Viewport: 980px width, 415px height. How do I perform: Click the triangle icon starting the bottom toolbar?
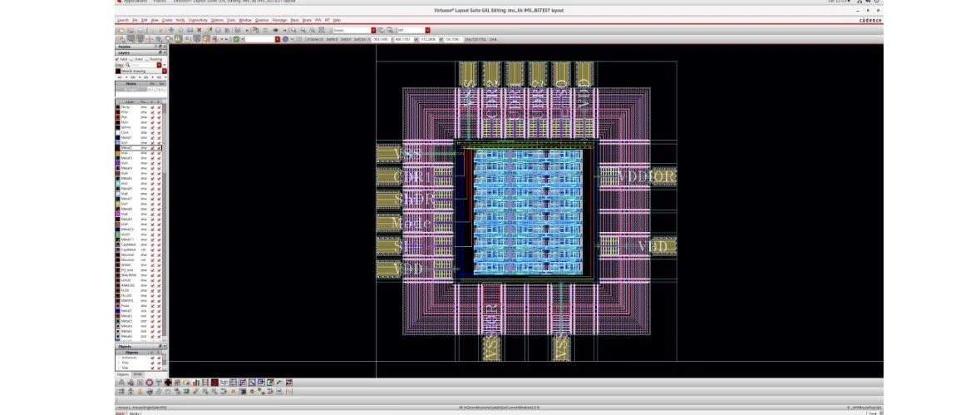(x=121, y=383)
